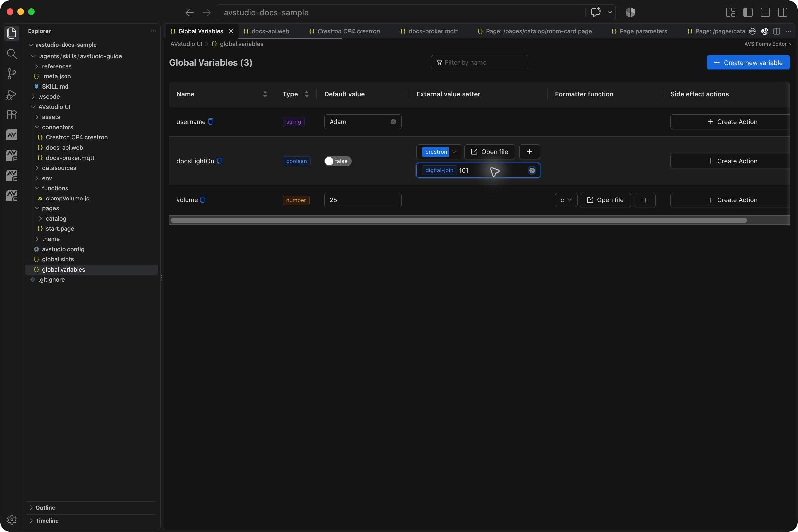Add another formatter function with plus
This screenshot has width=798, height=532.
tap(645, 200)
